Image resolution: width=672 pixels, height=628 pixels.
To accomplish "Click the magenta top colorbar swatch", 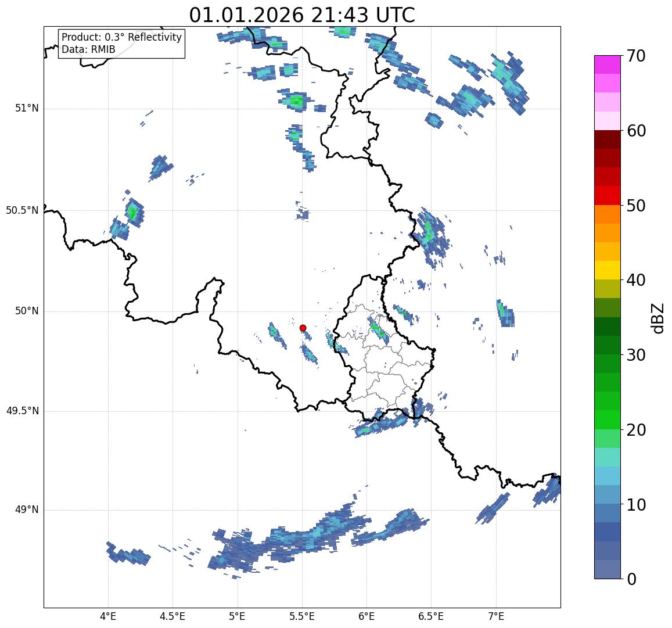I will point(608,64).
